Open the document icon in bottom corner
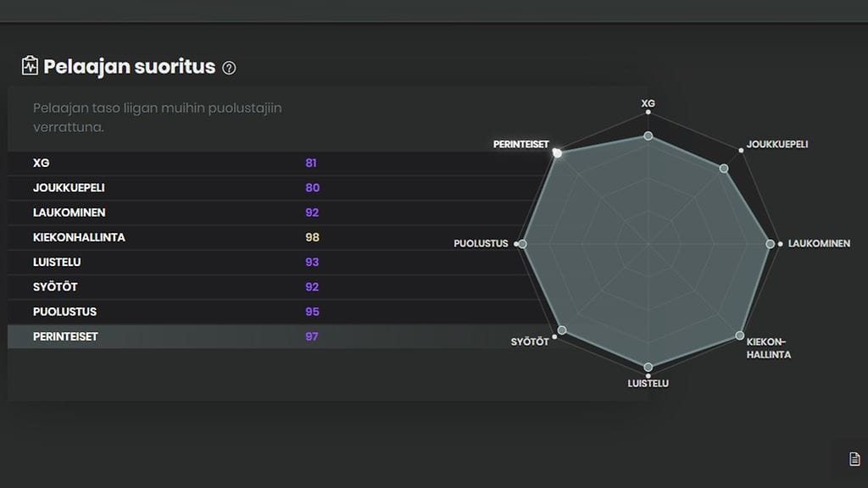This screenshot has height=488, width=868. (x=854, y=459)
